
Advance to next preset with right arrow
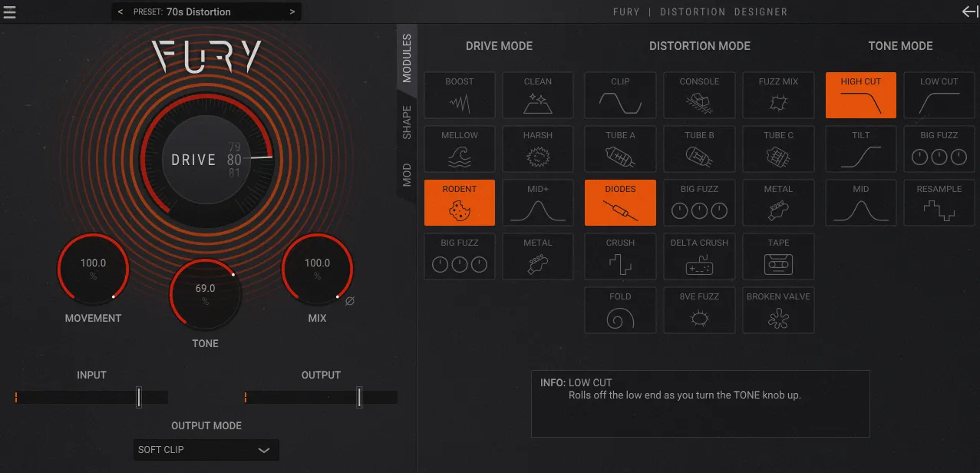(291, 12)
